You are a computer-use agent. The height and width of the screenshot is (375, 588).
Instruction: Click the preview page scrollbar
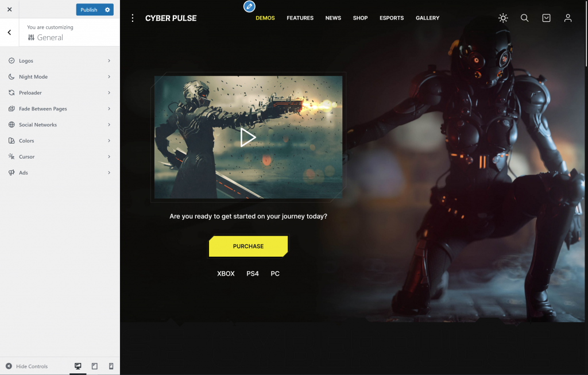(x=586, y=34)
